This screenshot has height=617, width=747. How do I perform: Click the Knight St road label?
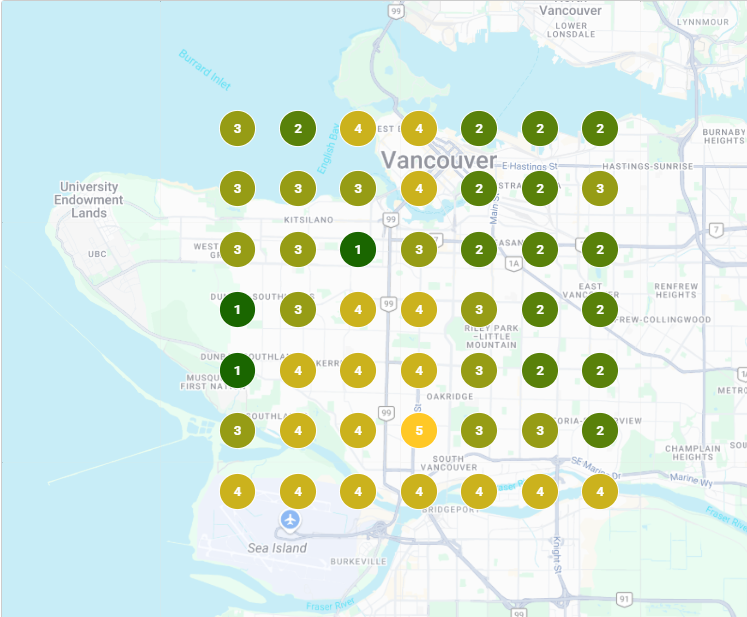coord(556,556)
